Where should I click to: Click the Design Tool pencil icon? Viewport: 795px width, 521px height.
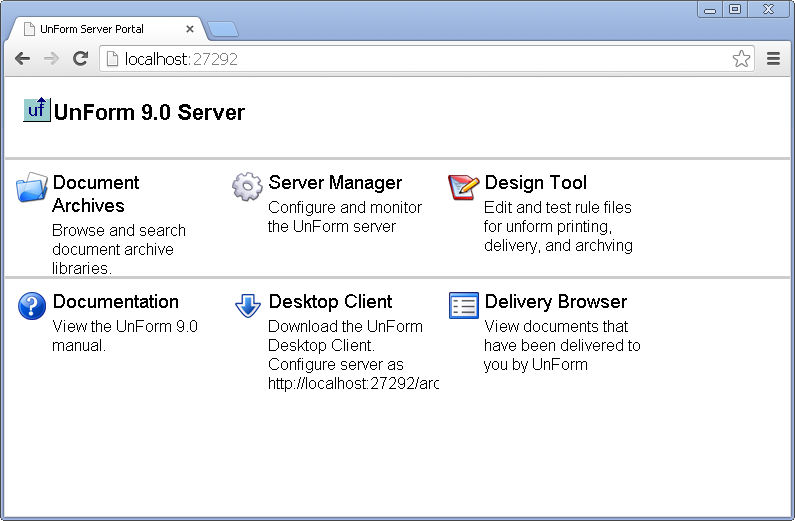click(463, 186)
